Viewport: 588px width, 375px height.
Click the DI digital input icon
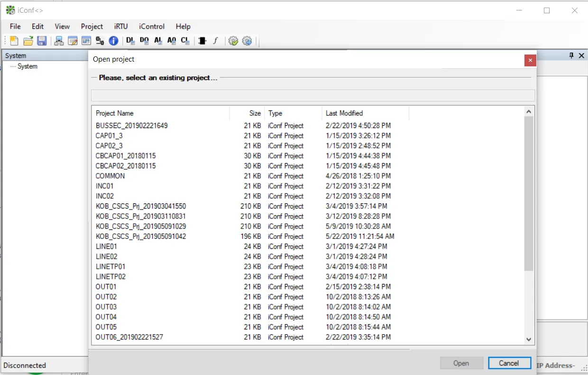130,41
